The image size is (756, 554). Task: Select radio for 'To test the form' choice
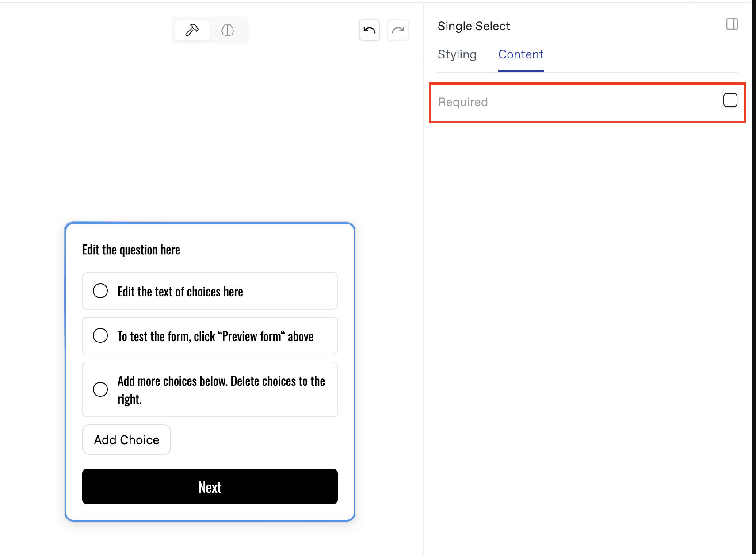(100, 335)
